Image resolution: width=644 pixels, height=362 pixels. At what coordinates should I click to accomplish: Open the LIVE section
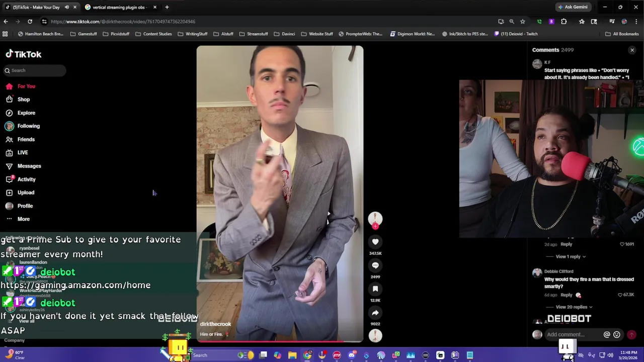(x=17, y=152)
